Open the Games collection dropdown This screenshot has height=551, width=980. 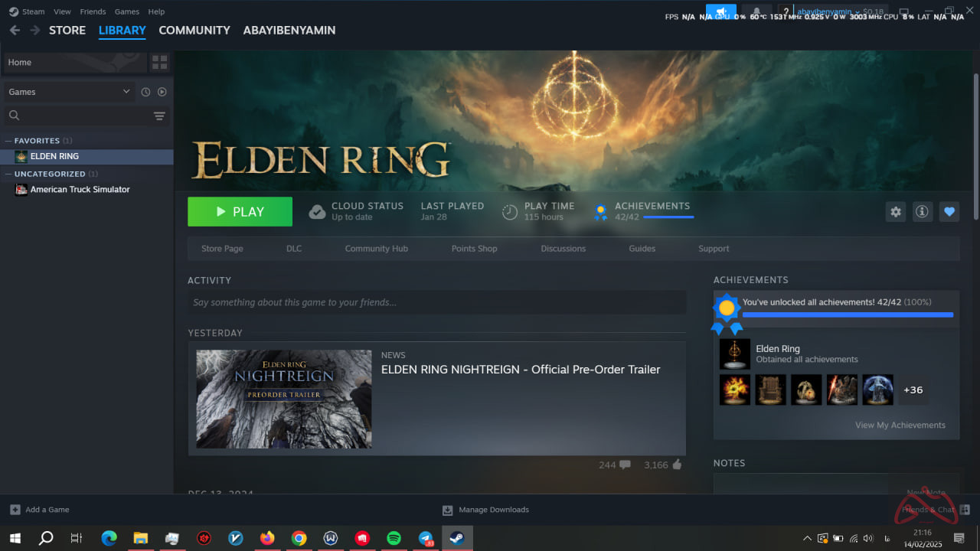pyautogui.click(x=69, y=91)
